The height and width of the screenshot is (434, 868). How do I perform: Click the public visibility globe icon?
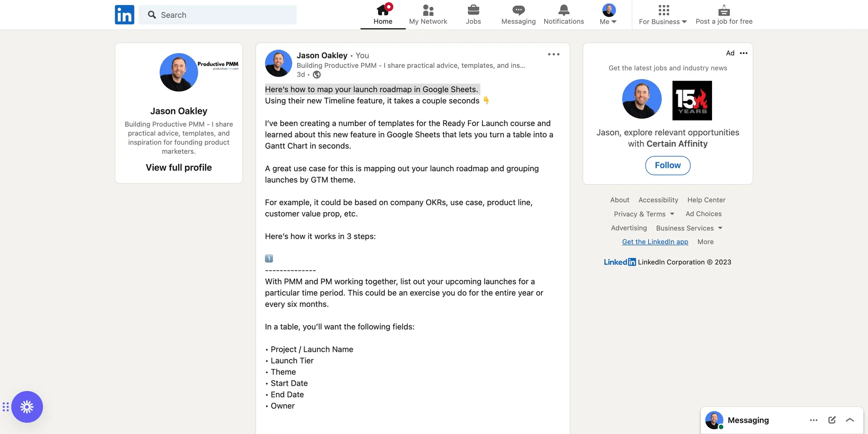pyautogui.click(x=317, y=75)
